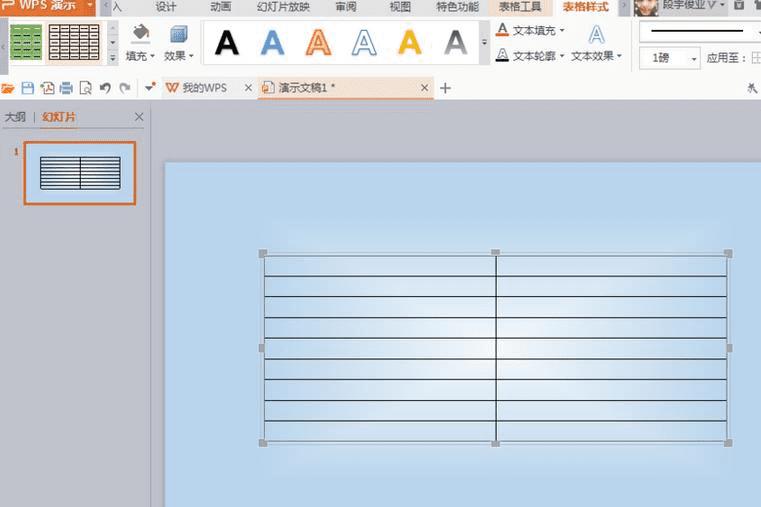Image resolution: width=761 pixels, height=507 pixels.
Task: Click the user avatar picture
Action: (646, 7)
